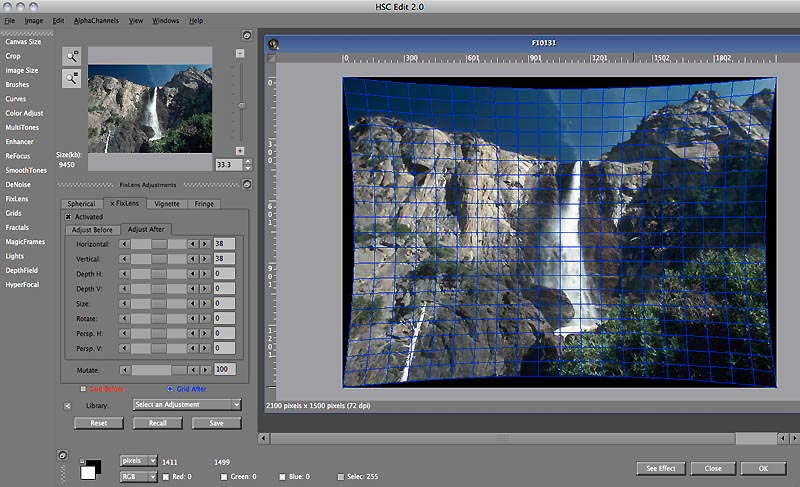Click the Reset button
The image size is (800, 487).
(x=98, y=423)
